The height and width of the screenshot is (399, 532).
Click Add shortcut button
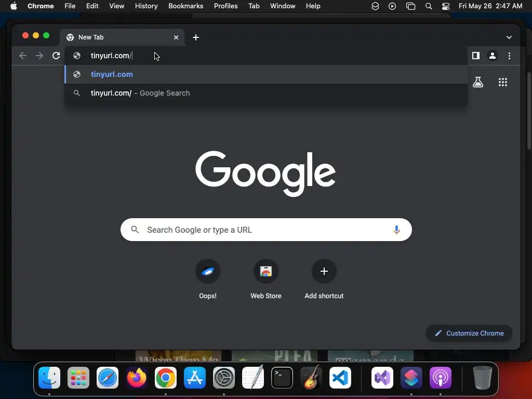(324, 279)
